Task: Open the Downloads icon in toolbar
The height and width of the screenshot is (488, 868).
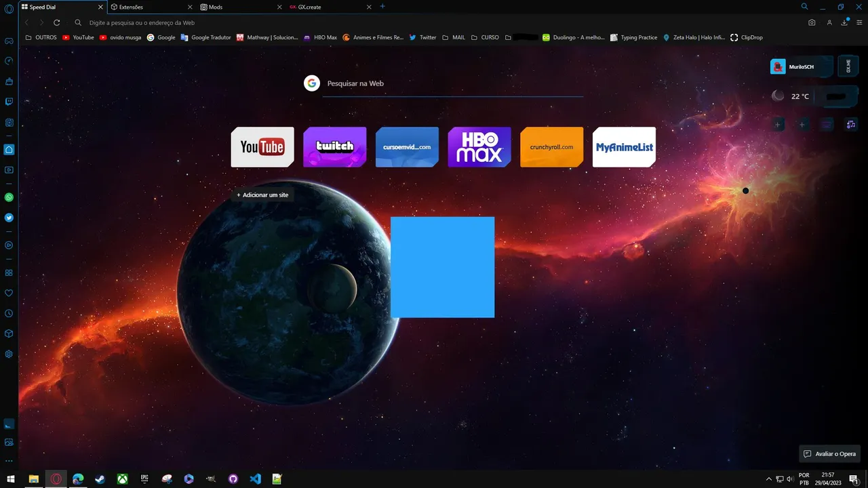Action: [845, 22]
